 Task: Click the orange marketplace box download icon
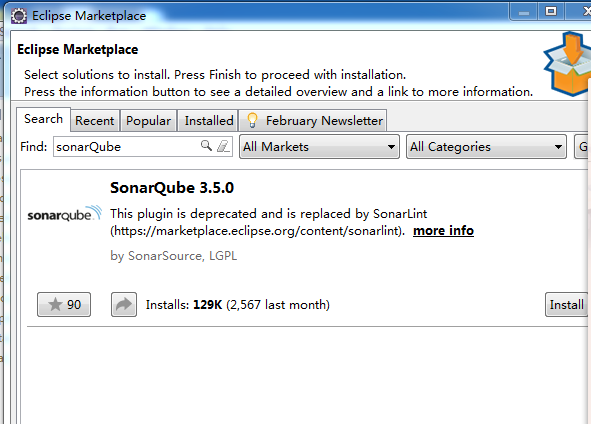(567, 64)
